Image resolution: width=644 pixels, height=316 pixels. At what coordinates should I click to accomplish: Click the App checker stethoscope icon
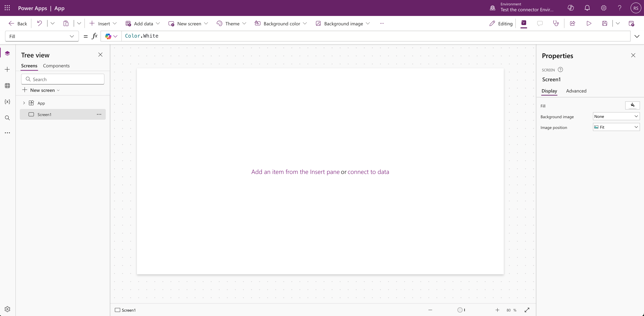pos(556,24)
